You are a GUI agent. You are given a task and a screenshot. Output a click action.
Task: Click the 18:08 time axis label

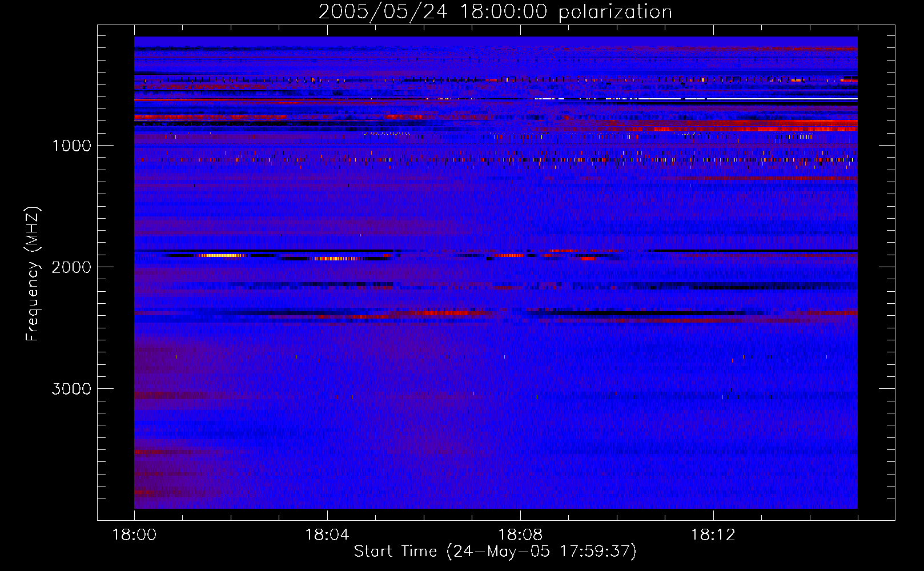[520, 535]
